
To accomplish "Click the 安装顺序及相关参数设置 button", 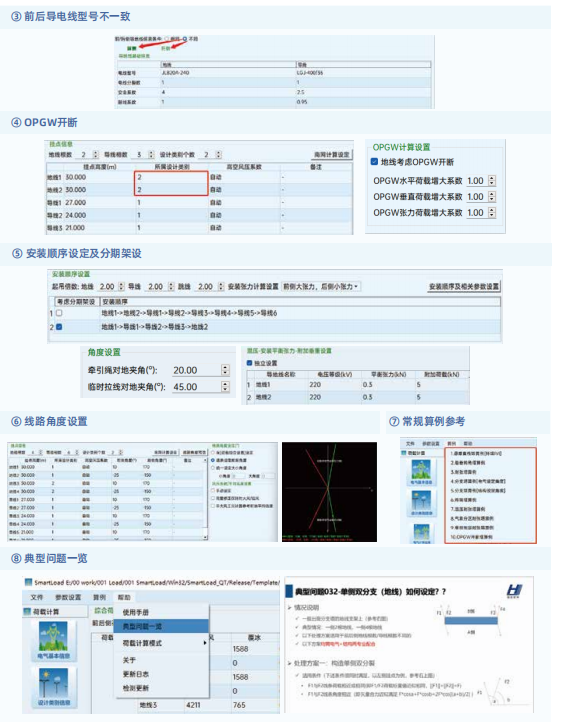I will point(464,287).
